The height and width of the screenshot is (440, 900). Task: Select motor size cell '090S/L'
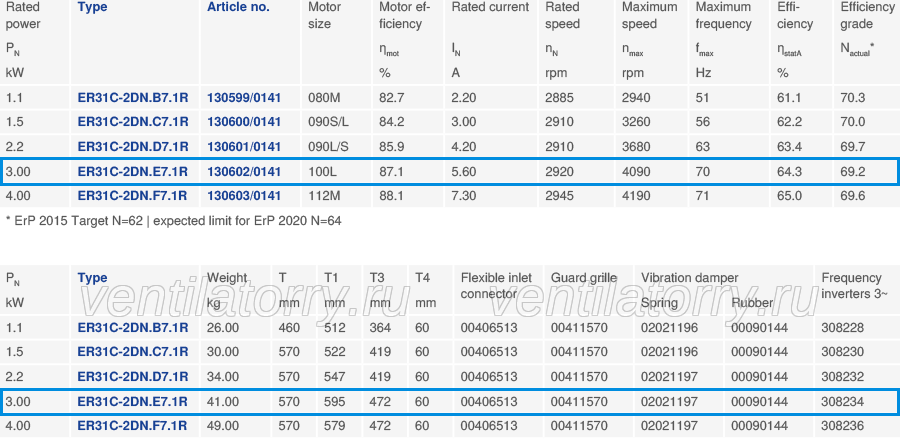tap(328, 122)
